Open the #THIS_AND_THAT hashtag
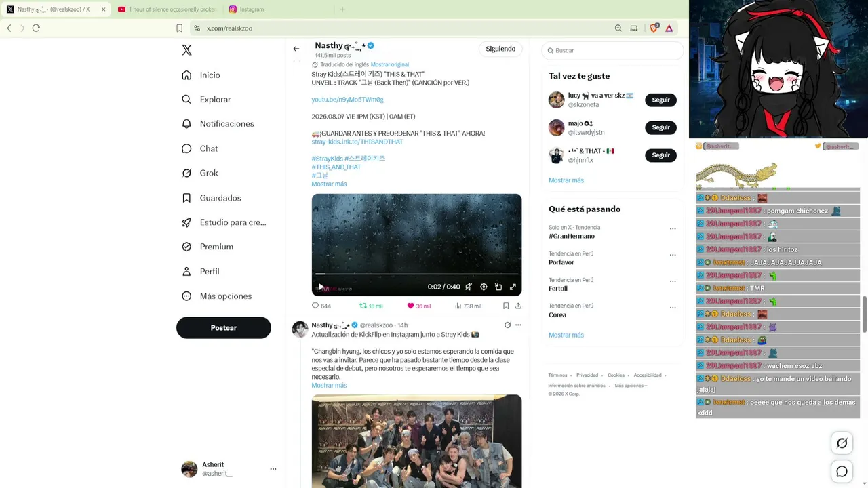The width and height of the screenshot is (868, 488). 336,167
